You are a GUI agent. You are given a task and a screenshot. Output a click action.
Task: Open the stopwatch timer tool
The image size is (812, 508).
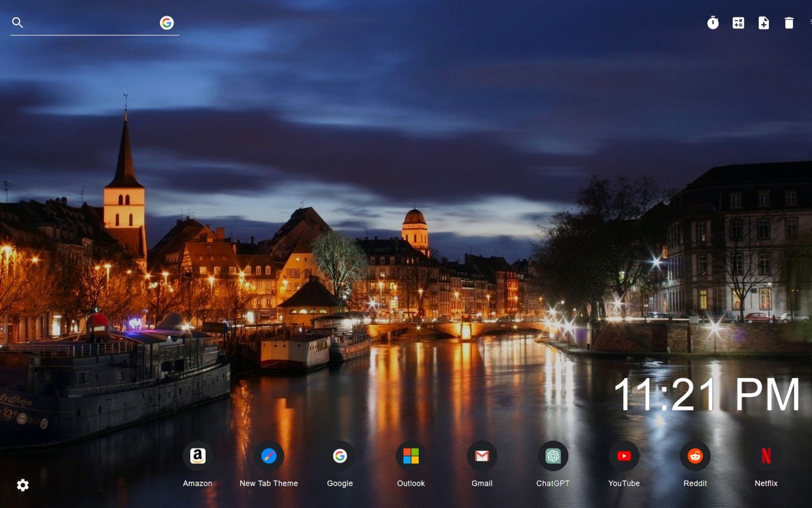coord(713,23)
